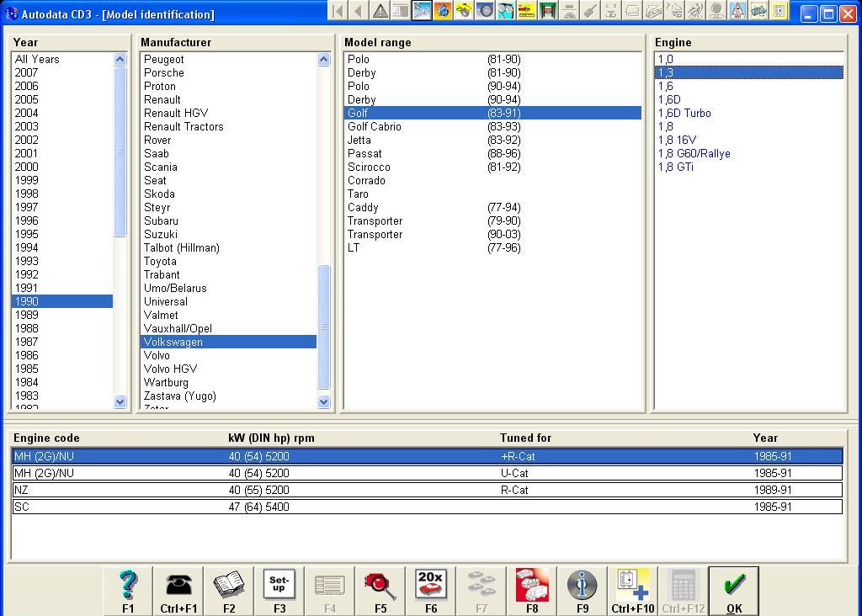The height and width of the screenshot is (616, 862).
Task: Open the telephone support icon Ctrl+F1
Action: (178, 590)
